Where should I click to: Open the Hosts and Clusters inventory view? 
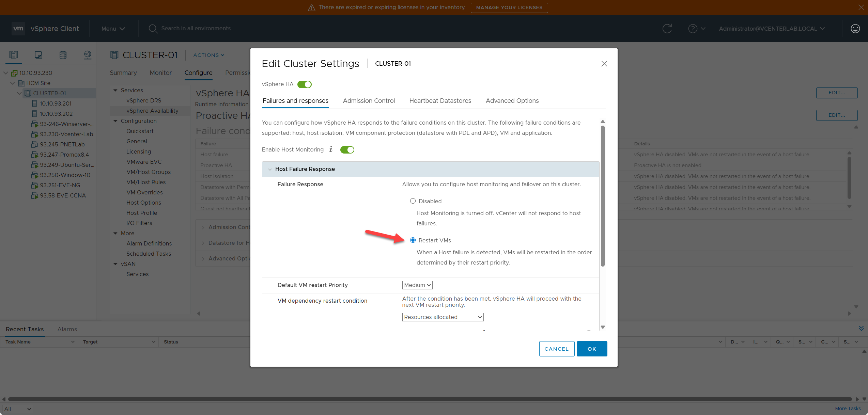click(13, 55)
